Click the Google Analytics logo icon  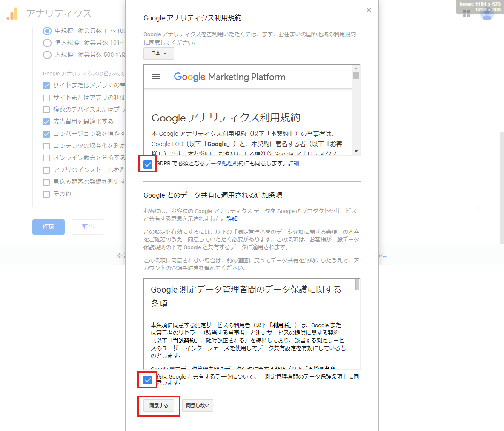tap(12, 14)
